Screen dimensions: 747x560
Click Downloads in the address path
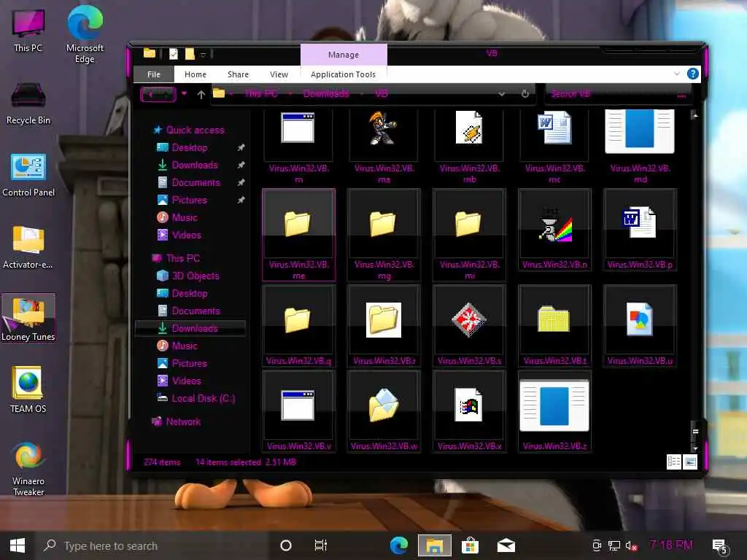(x=326, y=94)
